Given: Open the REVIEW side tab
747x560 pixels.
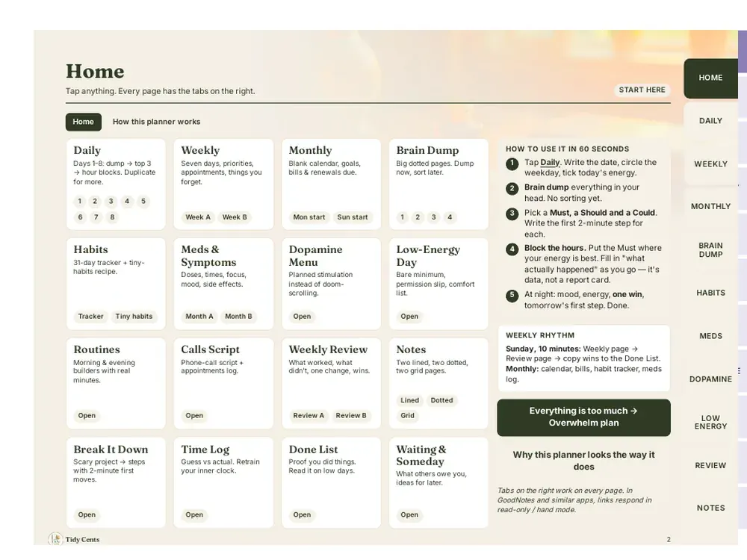Looking at the screenshot, I should pyautogui.click(x=710, y=466).
